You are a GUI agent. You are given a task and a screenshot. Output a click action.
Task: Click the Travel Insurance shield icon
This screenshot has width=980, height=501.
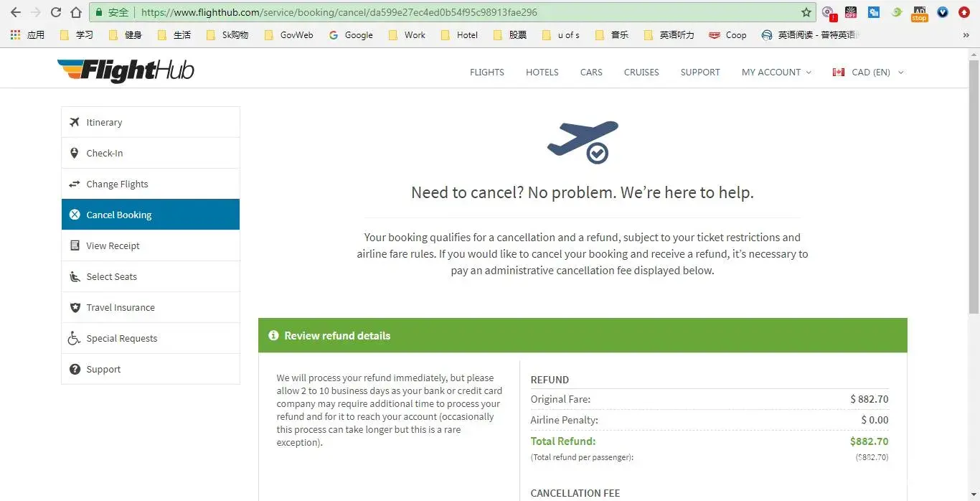click(75, 307)
